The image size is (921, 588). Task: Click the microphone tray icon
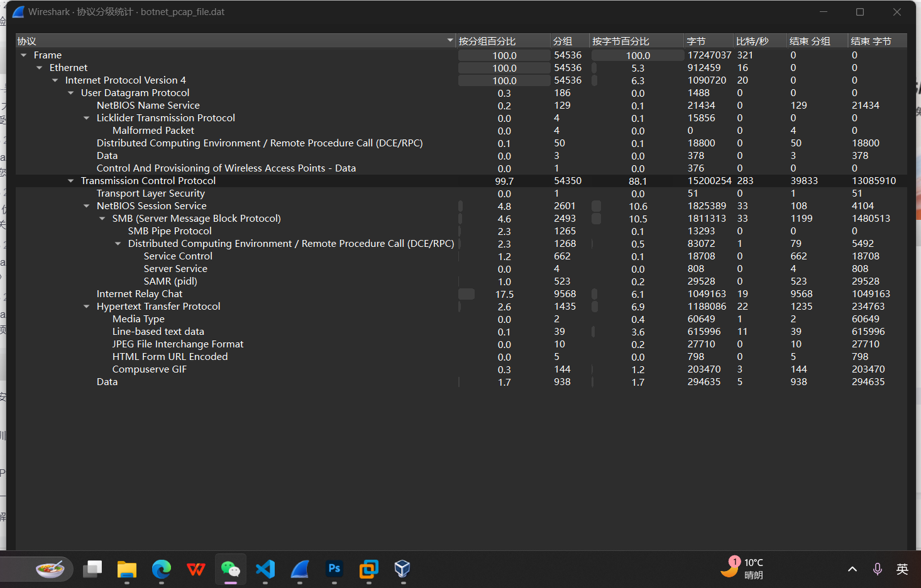tap(878, 569)
